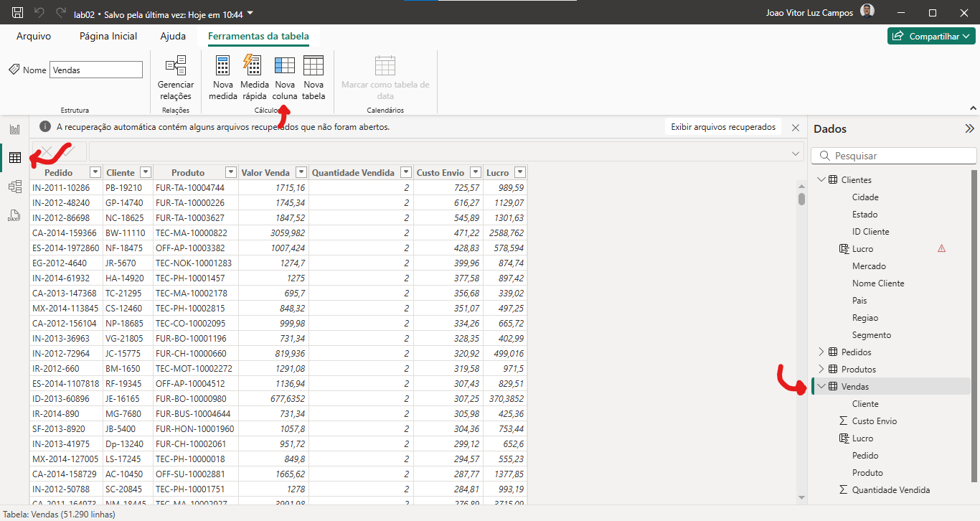Commit the formula with the checkmark icon
Image resolution: width=980 pixels, height=521 pixels.
click(x=68, y=151)
